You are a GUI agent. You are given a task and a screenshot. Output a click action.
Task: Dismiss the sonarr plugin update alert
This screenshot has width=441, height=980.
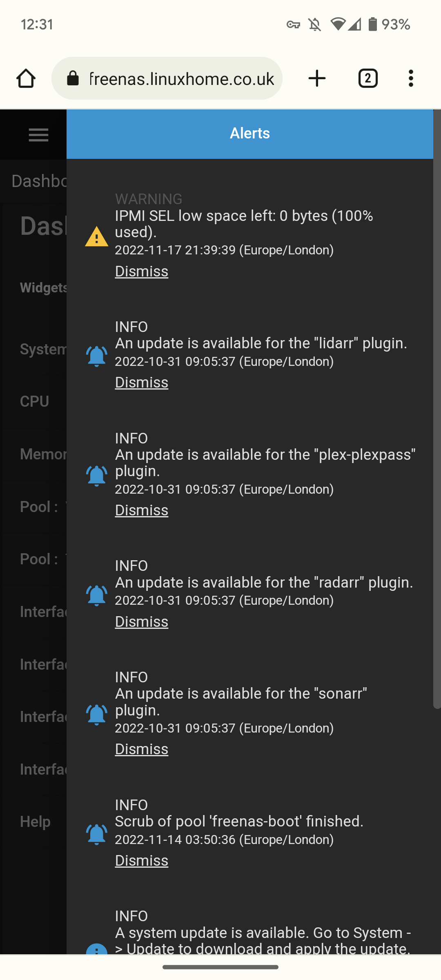click(141, 749)
